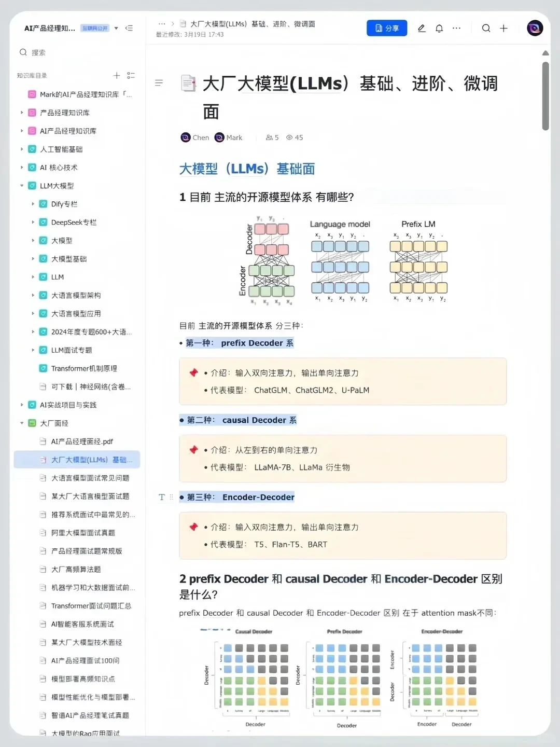Collapse the LLM大模型 tree section
Viewport: 560px width, 747px height.
click(21, 185)
